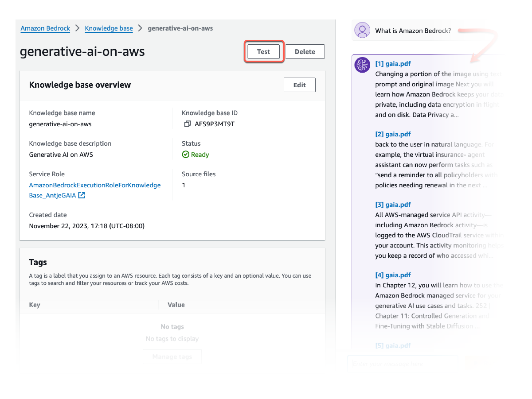
Task: Copy the Knowledge base ID with the copy icon
Action: coord(187,124)
